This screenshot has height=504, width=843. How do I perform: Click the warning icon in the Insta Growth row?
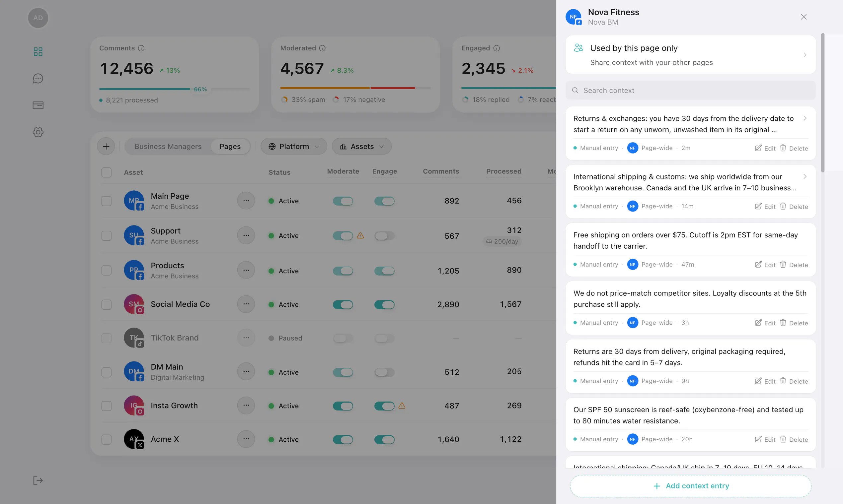(x=402, y=406)
